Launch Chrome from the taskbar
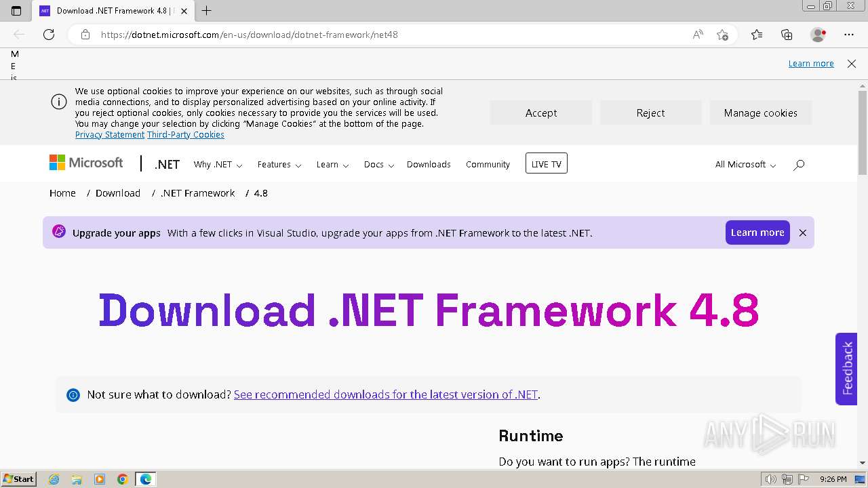This screenshot has height=488, width=868. point(123,479)
